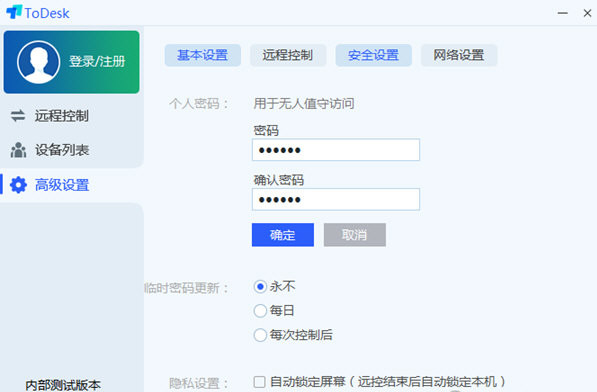Cancel with the 取消 button
597x392 pixels.
pos(355,235)
